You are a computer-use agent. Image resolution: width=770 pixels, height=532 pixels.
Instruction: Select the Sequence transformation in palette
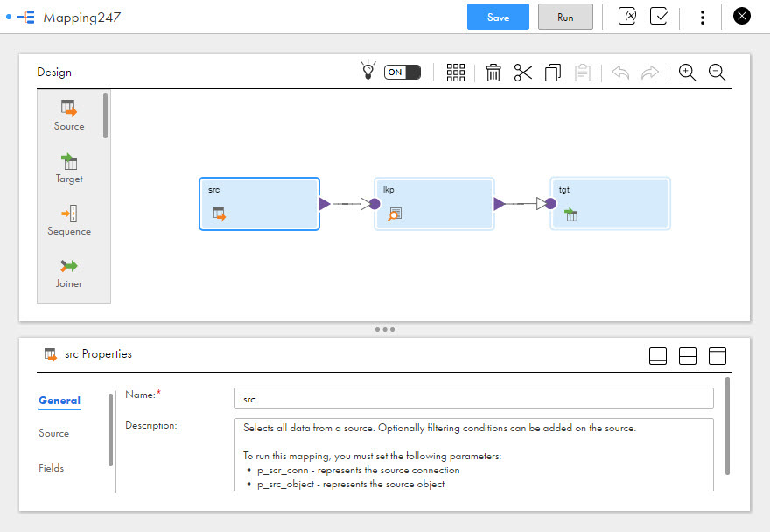[x=69, y=220]
